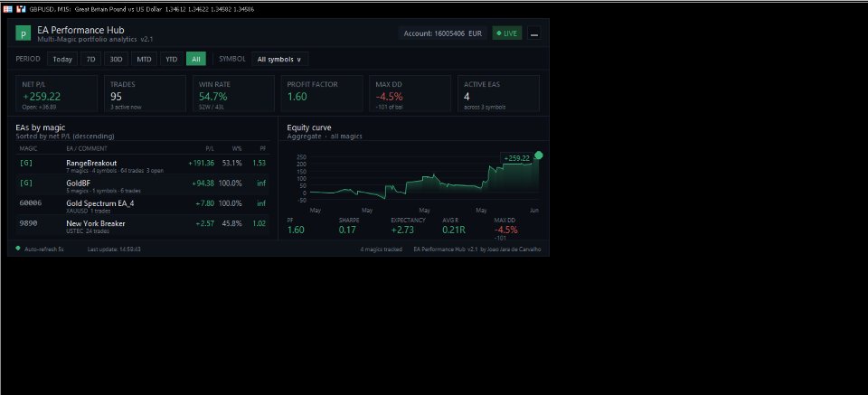Screen dimensions: 868x395
Task: Click the green endpoint marker on the equity curve
Action: click(x=539, y=155)
